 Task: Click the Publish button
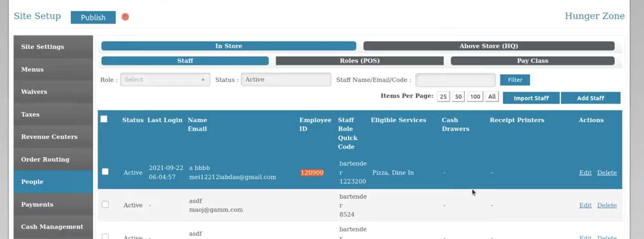pyautogui.click(x=93, y=17)
